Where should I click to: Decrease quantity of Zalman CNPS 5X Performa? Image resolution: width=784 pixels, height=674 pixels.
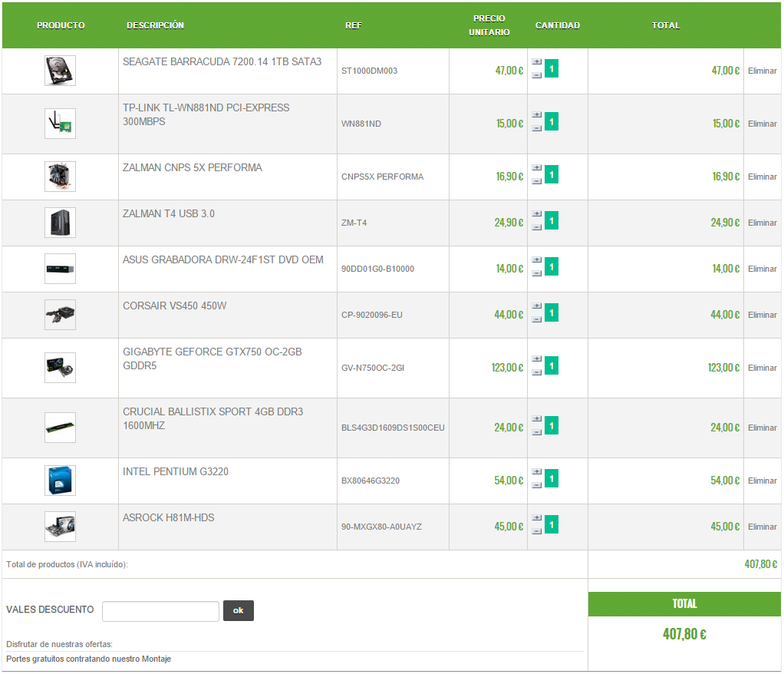pyautogui.click(x=536, y=181)
